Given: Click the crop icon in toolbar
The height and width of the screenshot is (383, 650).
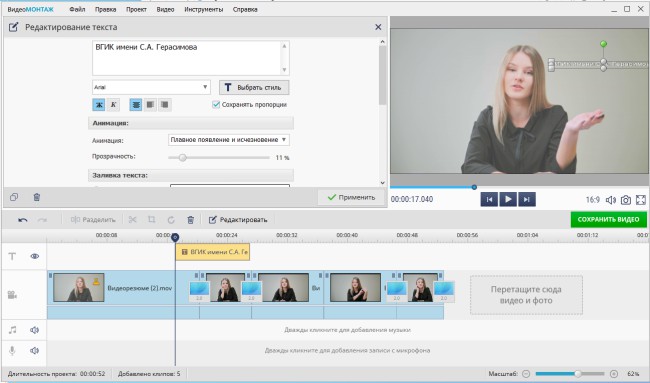Looking at the screenshot, I should pos(152,220).
